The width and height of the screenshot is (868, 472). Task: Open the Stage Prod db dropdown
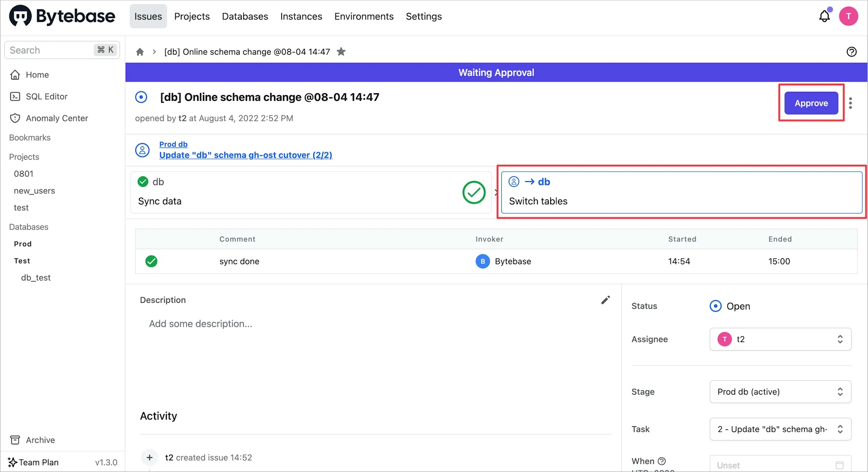(x=780, y=392)
